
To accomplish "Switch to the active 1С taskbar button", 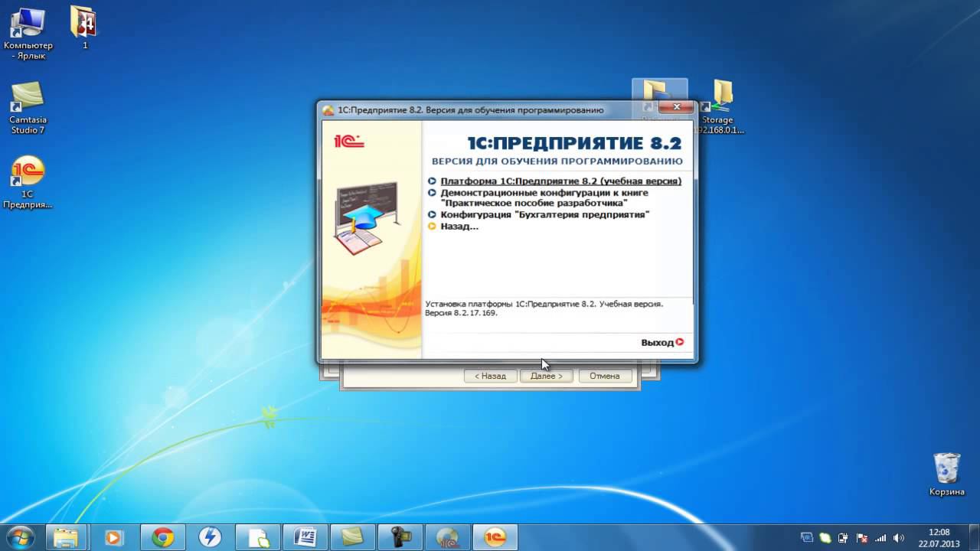I will [495, 537].
